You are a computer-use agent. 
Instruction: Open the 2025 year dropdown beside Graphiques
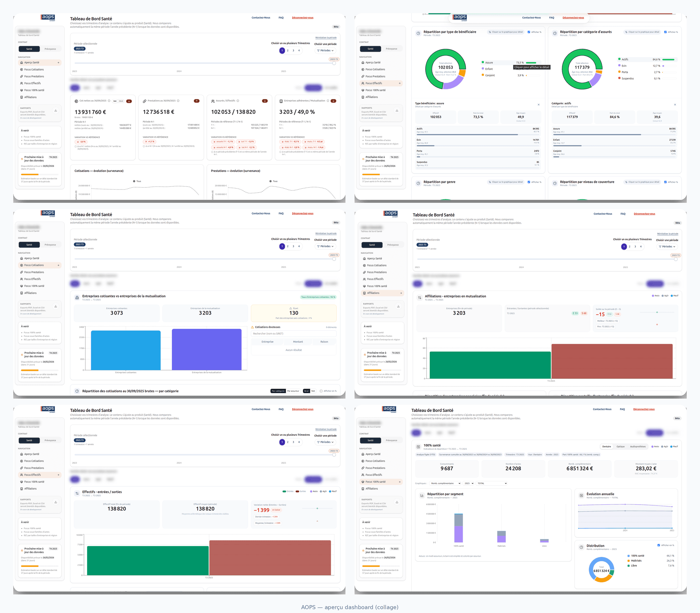point(469,483)
